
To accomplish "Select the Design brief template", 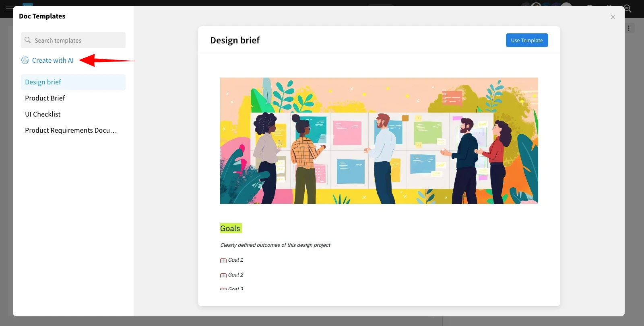I will coord(43,82).
